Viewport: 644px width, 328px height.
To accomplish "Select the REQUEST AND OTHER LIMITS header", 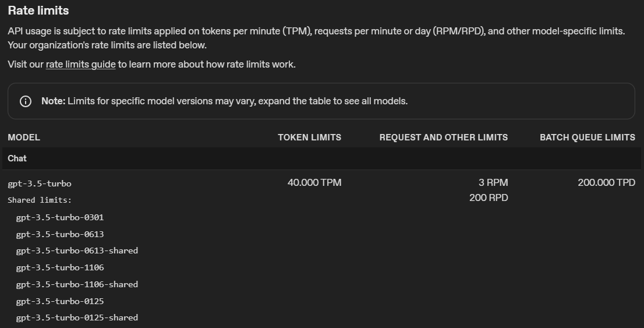I will [443, 137].
